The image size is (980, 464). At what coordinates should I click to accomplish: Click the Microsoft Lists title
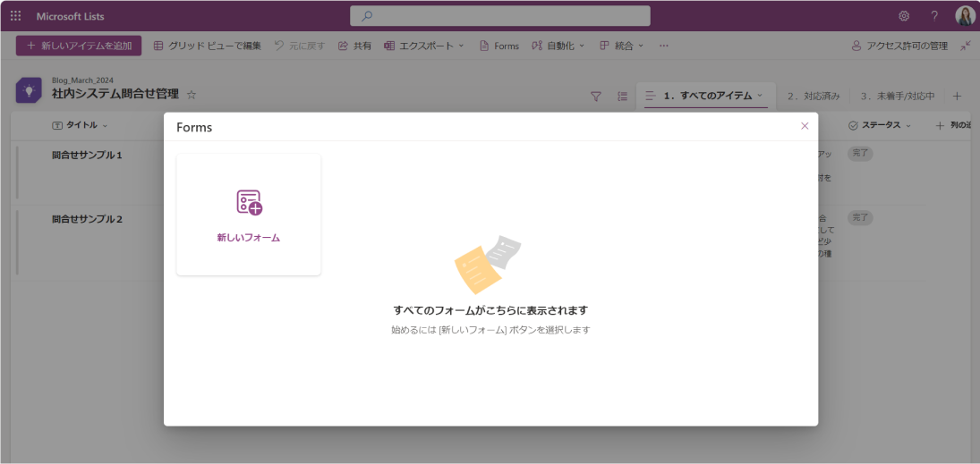[x=71, y=16]
